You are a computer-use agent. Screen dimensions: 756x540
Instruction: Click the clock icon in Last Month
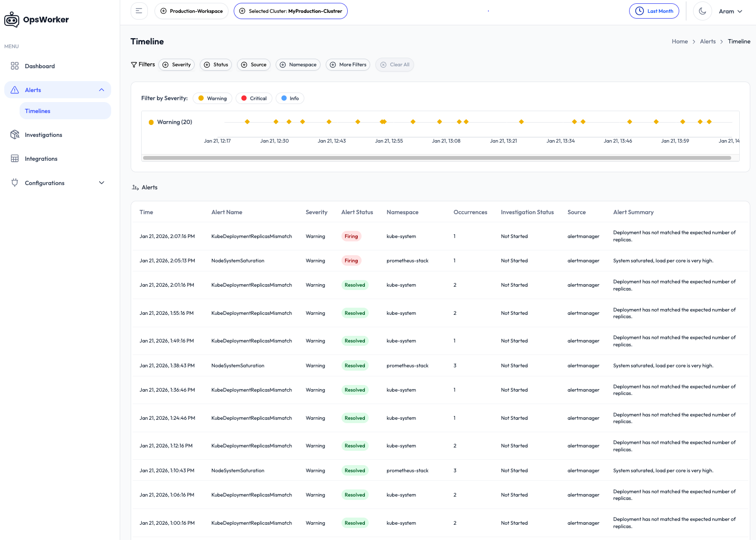639,11
